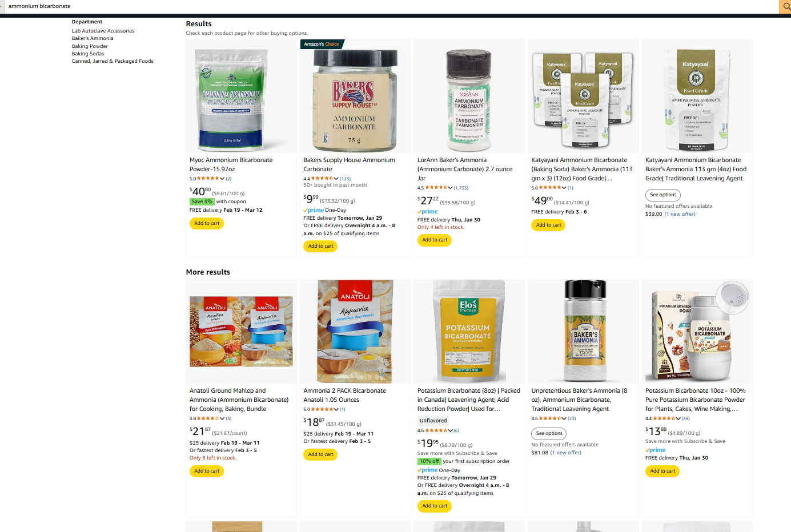Expand rating chevron for LorAnn Baker's Ammonia
Viewport: 791px width, 532px height.
click(451, 188)
